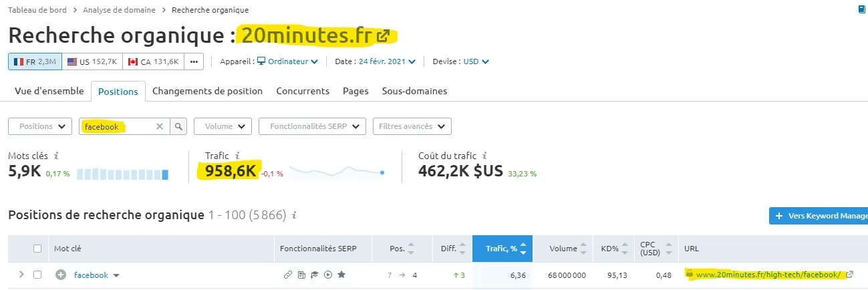The height and width of the screenshot is (290, 868).
Task: Click the Mots clés bar chart
Action: [122, 174]
